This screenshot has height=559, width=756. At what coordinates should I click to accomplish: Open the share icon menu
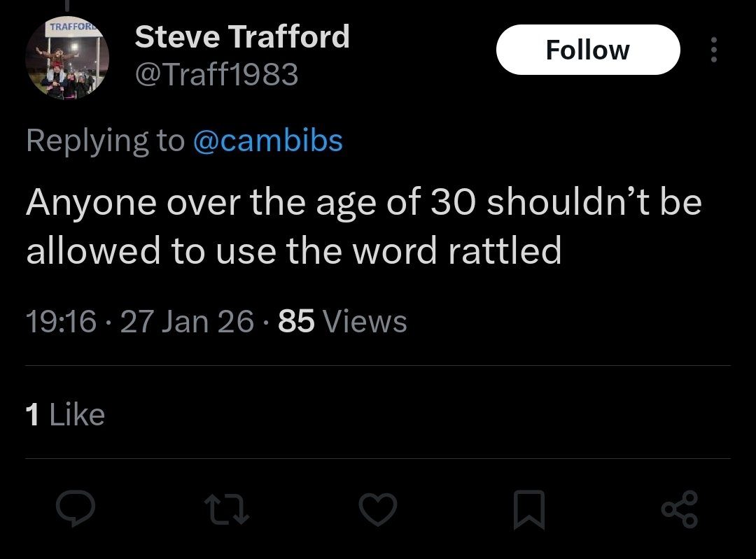click(x=680, y=509)
